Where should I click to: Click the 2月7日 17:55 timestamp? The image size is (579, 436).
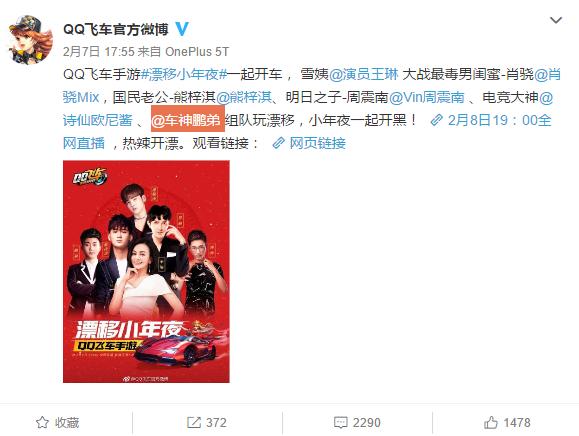(x=99, y=52)
